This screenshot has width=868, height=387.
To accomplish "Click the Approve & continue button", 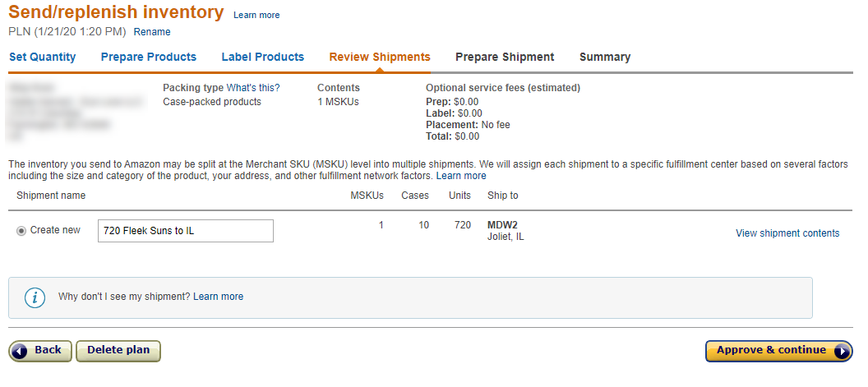I will 771,351.
